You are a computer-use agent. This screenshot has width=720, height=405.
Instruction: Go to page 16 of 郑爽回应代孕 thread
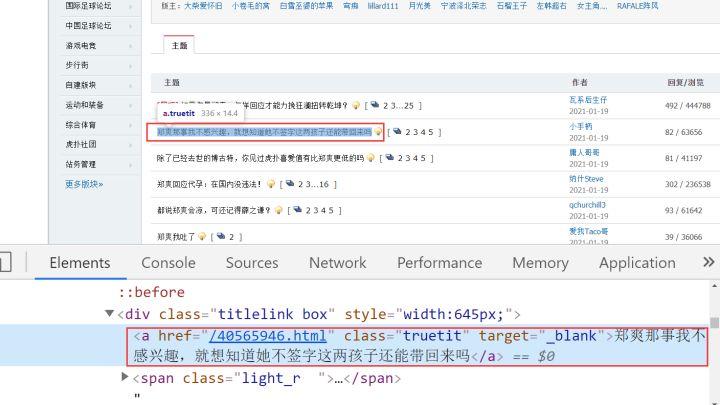324,185
